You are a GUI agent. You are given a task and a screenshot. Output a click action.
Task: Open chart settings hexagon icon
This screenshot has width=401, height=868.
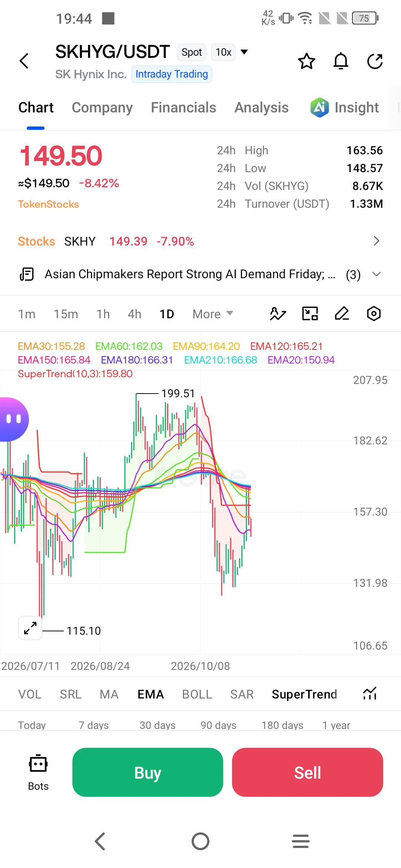tap(374, 314)
